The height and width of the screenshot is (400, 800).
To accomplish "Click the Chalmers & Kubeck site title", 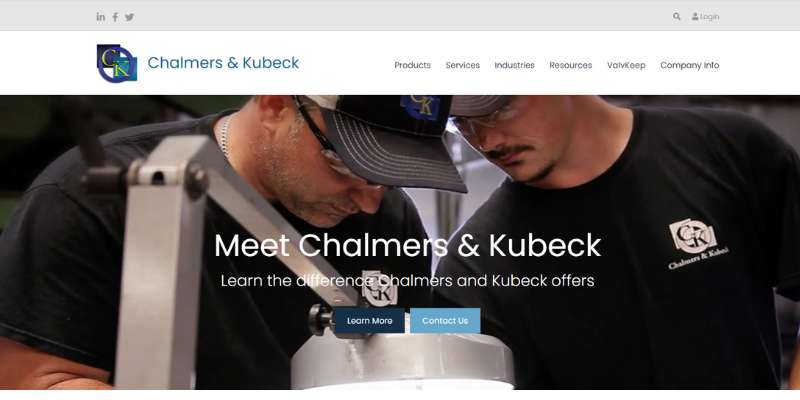I will tap(223, 63).
